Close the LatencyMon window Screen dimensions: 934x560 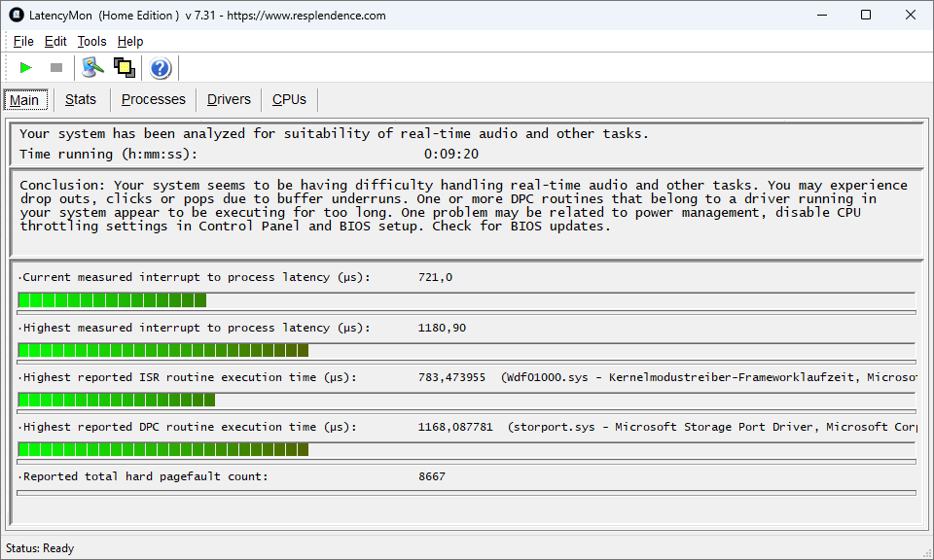pos(911,15)
